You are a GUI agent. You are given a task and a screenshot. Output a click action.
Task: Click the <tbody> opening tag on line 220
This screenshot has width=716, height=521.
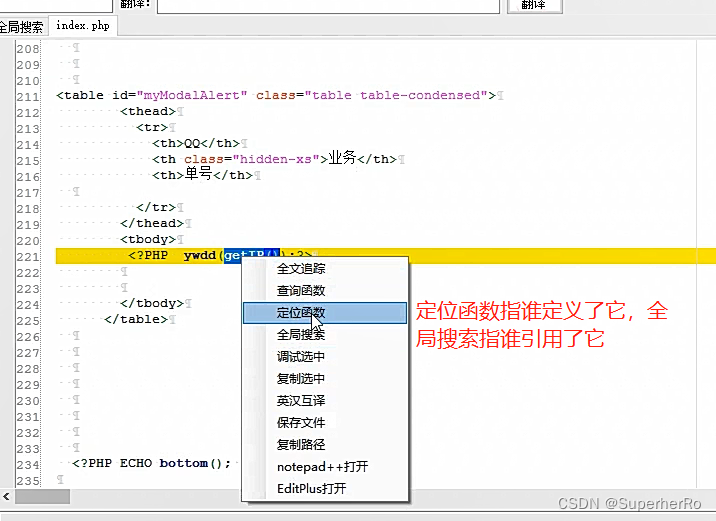[148, 239]
